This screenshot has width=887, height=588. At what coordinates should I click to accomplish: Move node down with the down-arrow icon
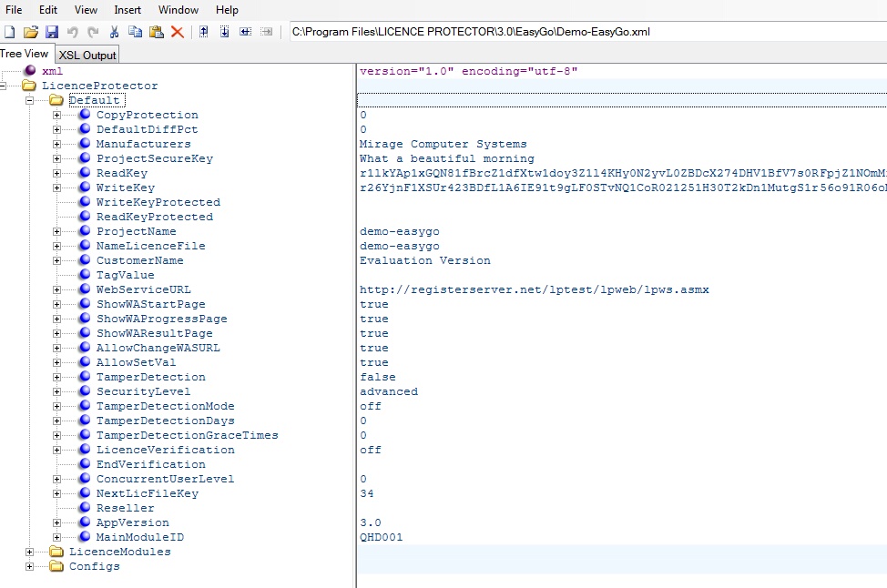pyautogui.click(x=224, y=32)
